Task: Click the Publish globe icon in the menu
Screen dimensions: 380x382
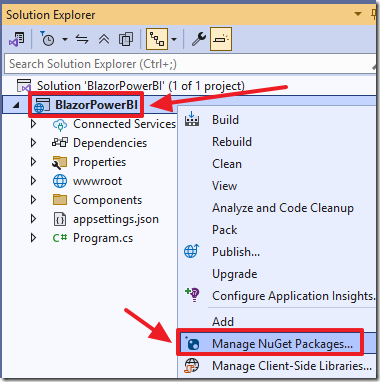Action: 192,251
